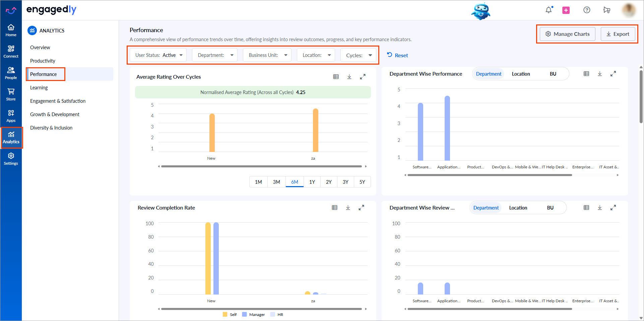Go to Overview in Analytics menu

point(40,48)
